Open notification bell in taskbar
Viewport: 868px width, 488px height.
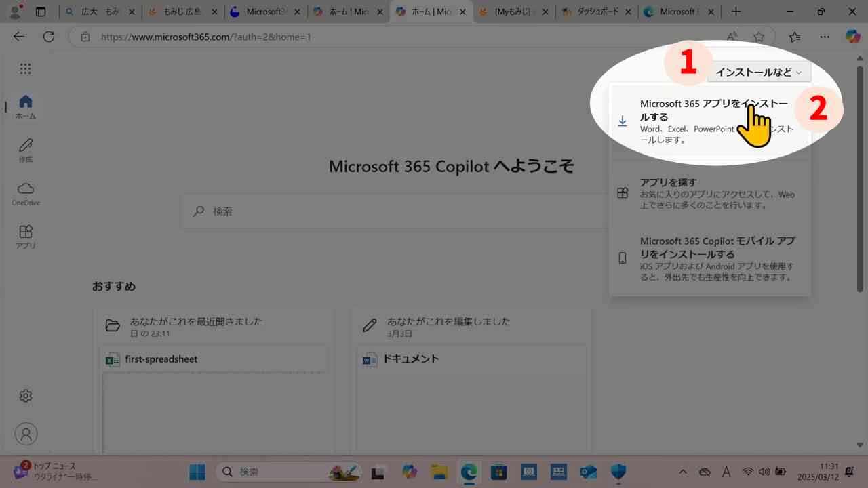pos(850,472)
